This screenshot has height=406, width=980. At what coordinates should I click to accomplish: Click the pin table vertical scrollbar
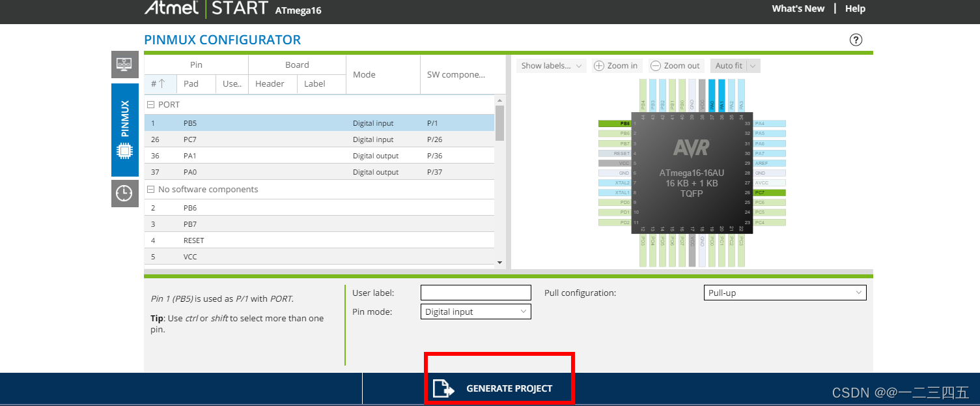(499, 124)
